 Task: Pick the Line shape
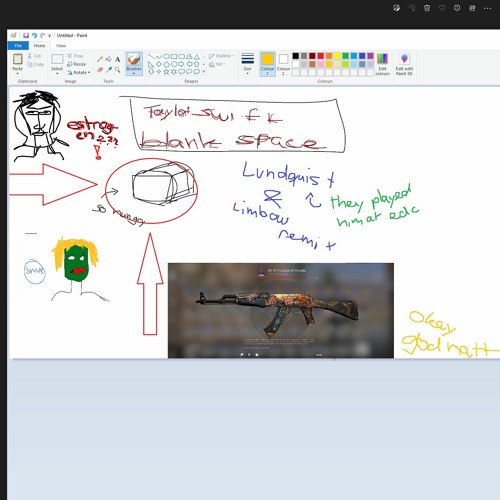click(x=151, y=56)
